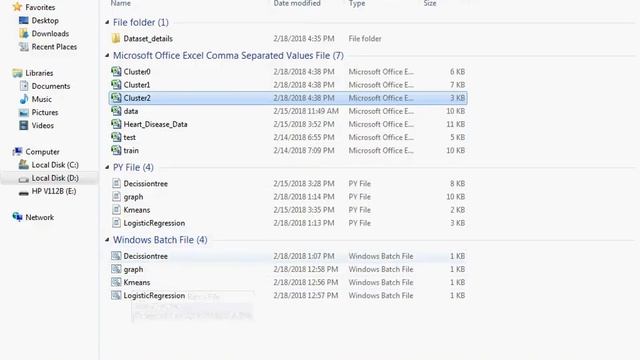Image resolution: width=640 pixels, height=360 pixels.
Task: Click the Computer icon in the sidebar
Action: point(17,152)
